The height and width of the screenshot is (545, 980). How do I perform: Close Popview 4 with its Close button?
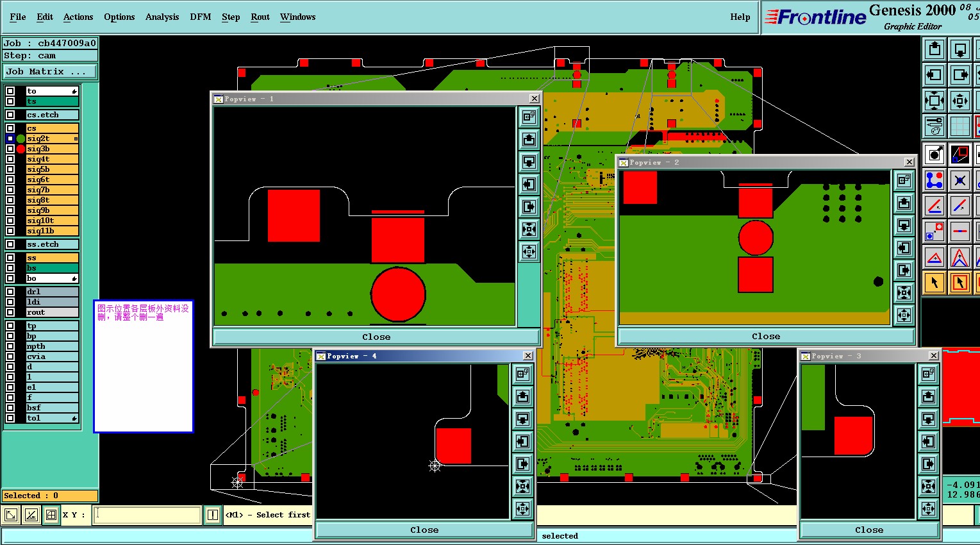[424, 530]
